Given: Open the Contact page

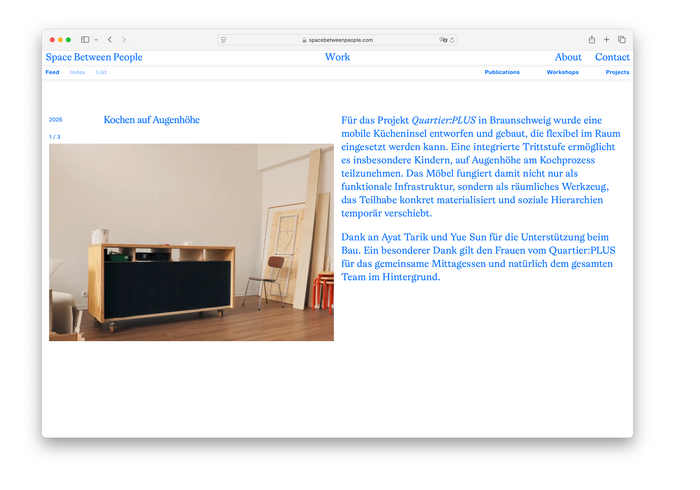Looking at the screenshot, I should pyautogui.click(x=612, y=57).
